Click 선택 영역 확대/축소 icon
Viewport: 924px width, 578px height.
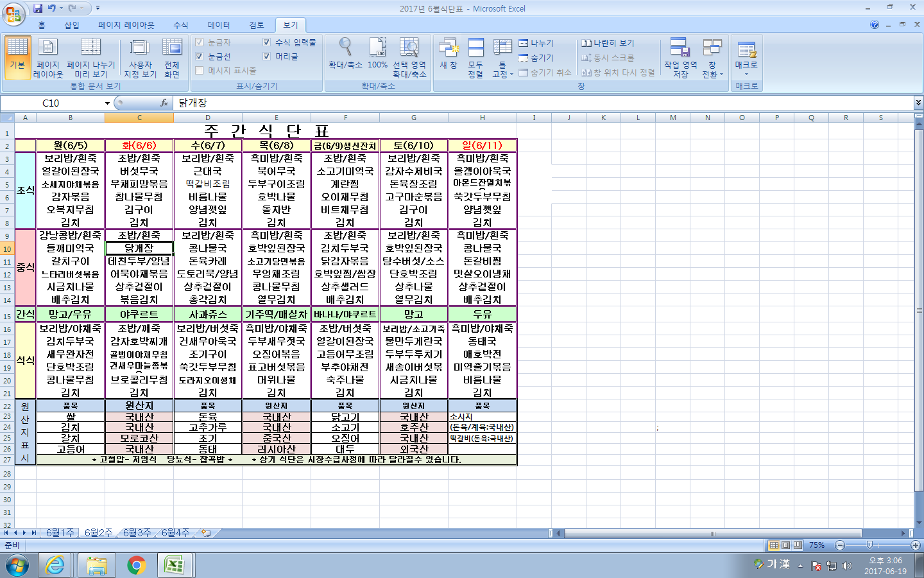409,58
